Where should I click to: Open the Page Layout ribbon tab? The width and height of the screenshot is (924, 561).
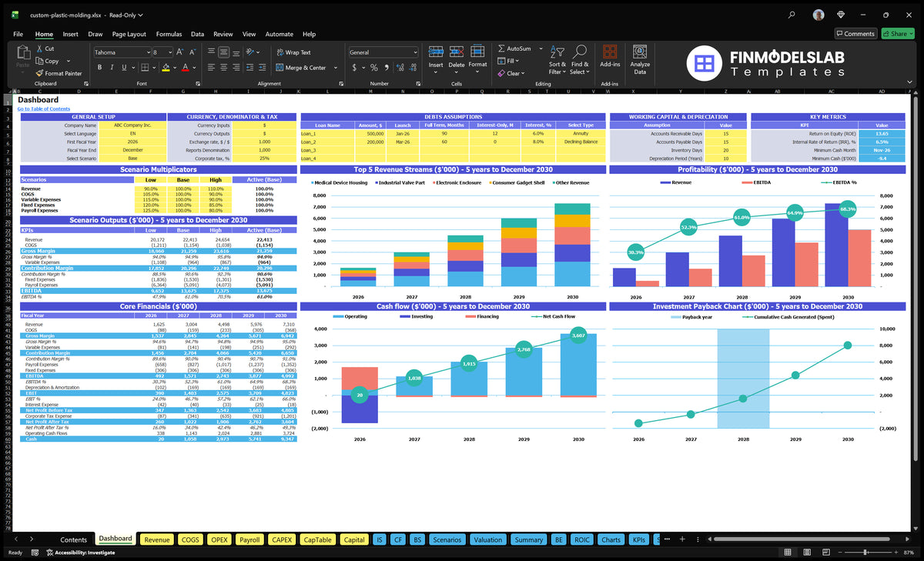pos(129,34)
